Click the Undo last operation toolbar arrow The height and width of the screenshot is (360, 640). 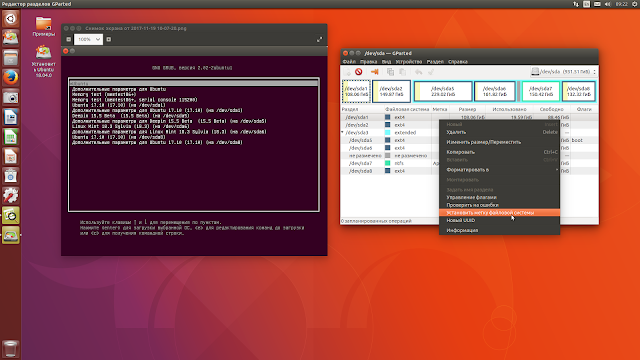tap(419, 72)
